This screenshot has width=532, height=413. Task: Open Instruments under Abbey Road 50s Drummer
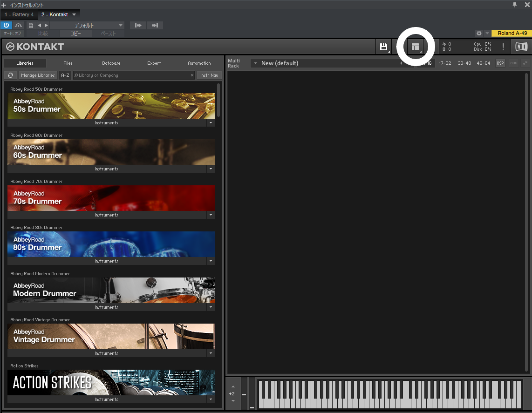click(x=107, y=123)
